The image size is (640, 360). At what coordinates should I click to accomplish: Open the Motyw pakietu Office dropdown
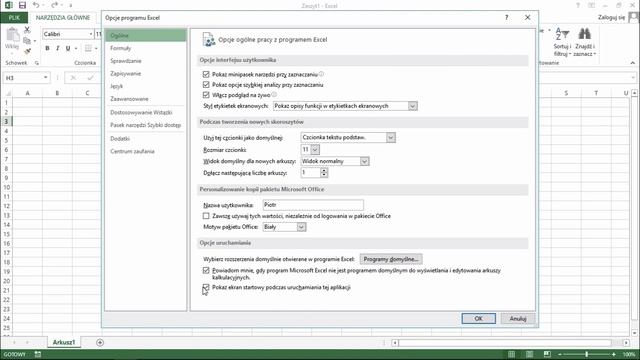pos(301,227)
